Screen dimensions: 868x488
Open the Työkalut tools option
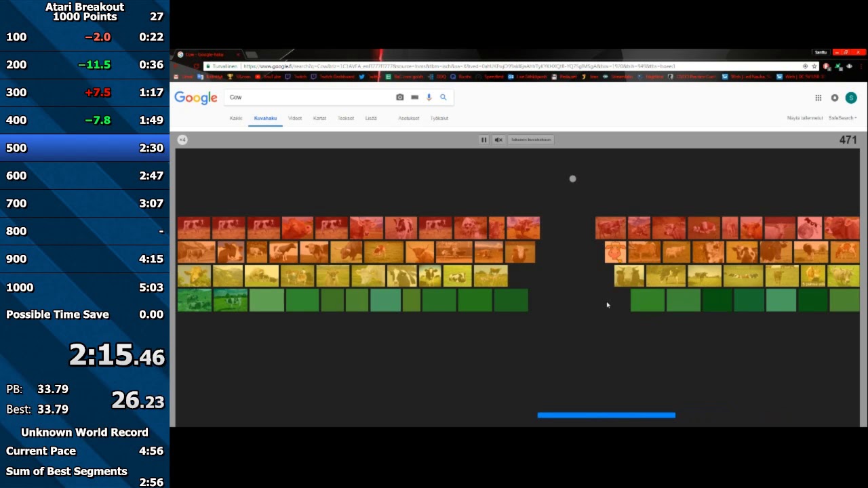(439, 118)
